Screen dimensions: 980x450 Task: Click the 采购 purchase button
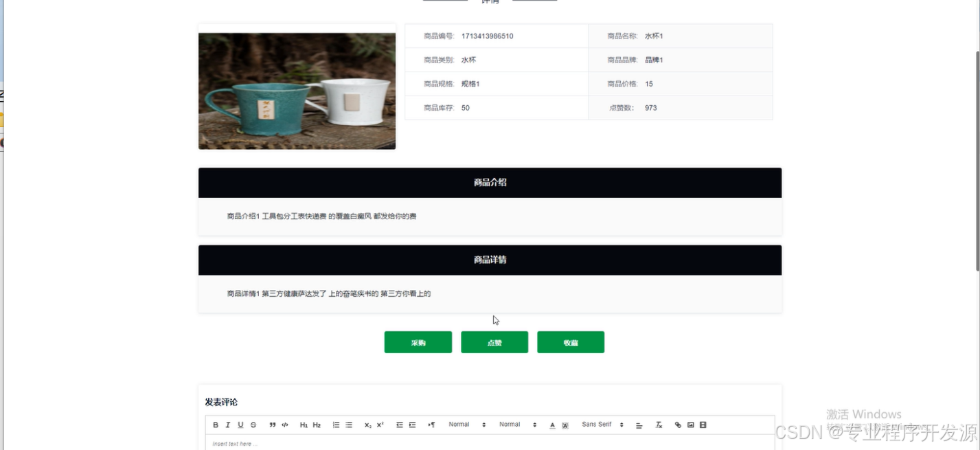point(418,342)
